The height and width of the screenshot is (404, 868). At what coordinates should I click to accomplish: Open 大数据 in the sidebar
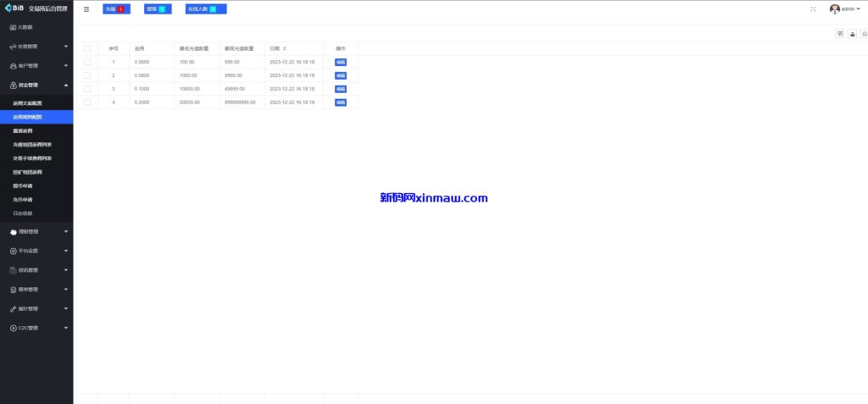(x=25, y=28)
